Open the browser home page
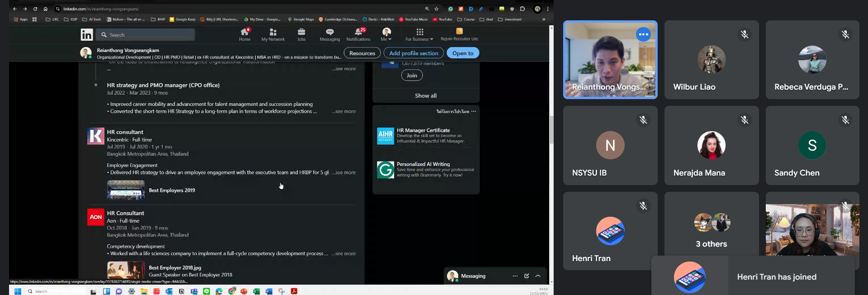 coord(45,9)
